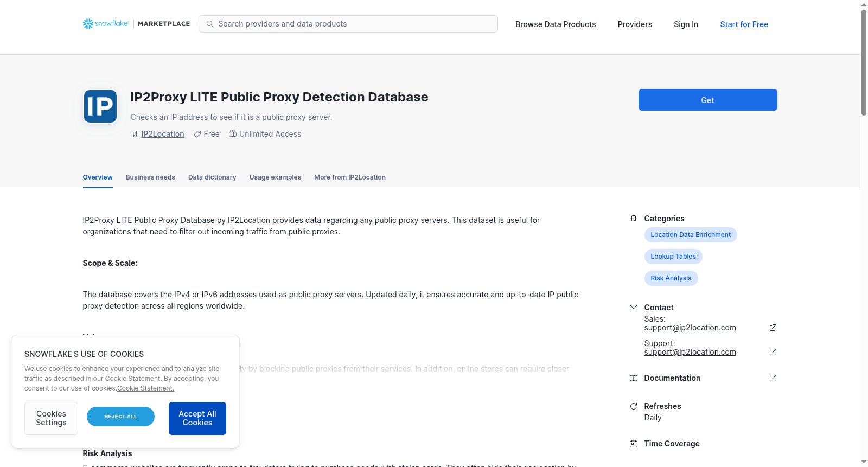Image resolution: width=868 pixels, height=467 pixels.
Task: Click the Refreshes circular arrow icon
Action: coord(634,406)
